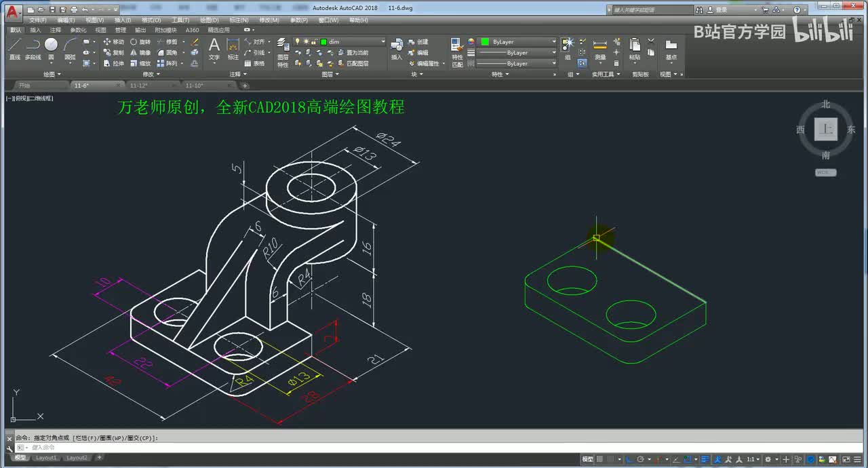Open the layer dropdown showing dim
Image resolution: width=868 pixels, height=468 pixels.
point(339,42)
